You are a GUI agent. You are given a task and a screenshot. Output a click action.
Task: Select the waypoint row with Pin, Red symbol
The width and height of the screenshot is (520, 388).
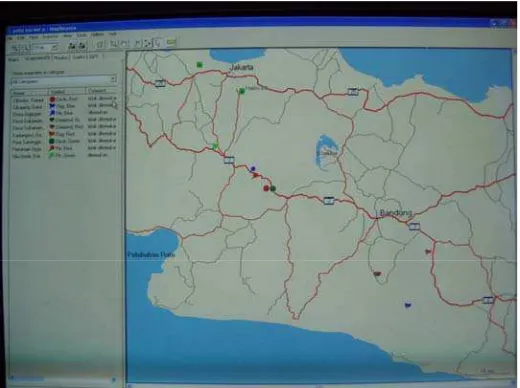click(x=64, y=148)
